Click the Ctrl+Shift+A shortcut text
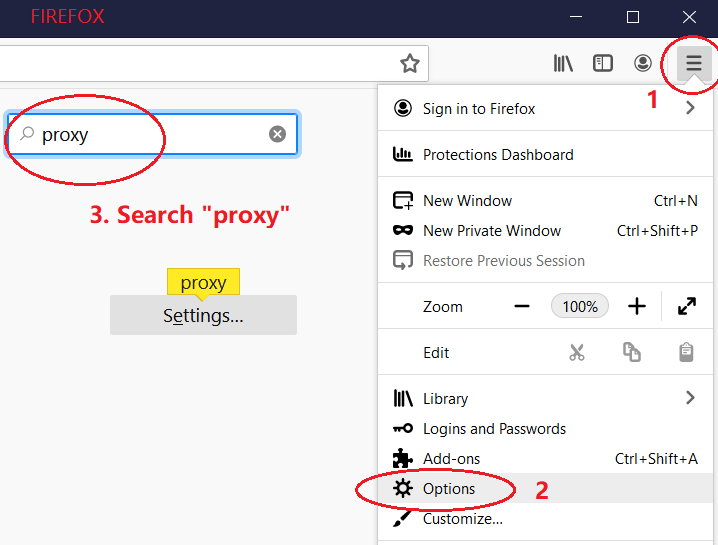The width and height of the screenshot is (718, 545). pos(656,458)
